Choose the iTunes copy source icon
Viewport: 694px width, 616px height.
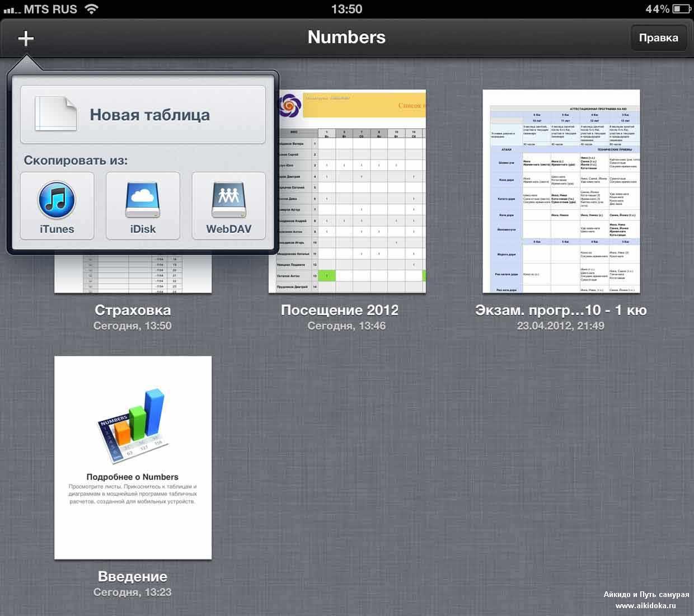click(57, 205)
